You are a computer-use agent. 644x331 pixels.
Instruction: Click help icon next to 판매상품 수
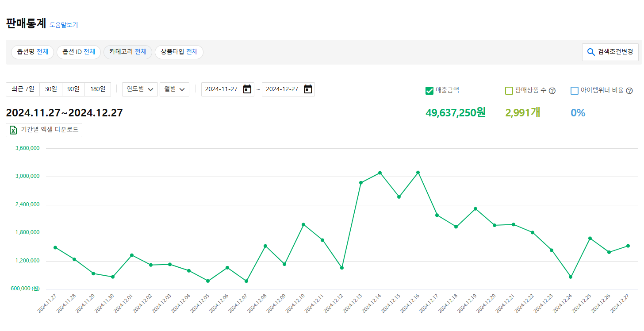[x=552, y=91]
